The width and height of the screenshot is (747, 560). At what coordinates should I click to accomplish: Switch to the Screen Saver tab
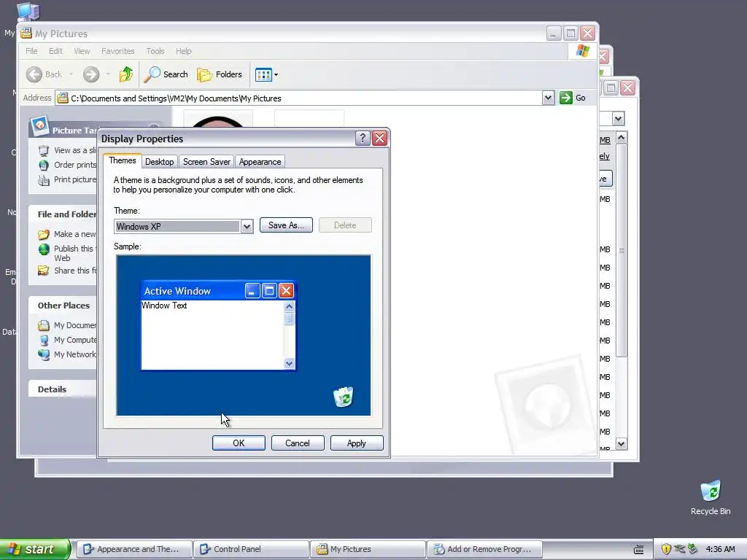206,162
